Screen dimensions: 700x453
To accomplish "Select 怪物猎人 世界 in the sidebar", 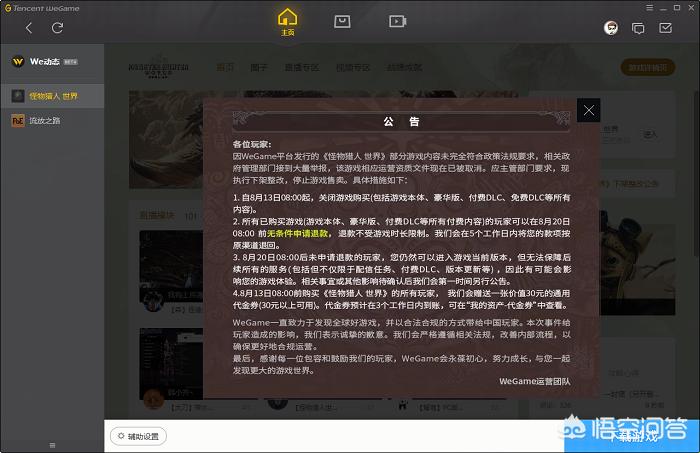I will pyautogui.click(x=52, y=96).
